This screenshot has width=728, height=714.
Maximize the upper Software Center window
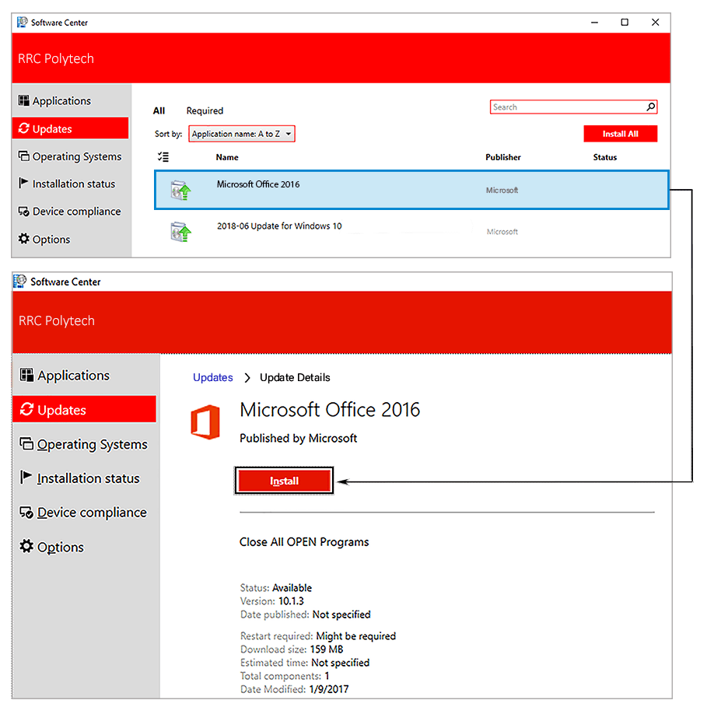625,23
